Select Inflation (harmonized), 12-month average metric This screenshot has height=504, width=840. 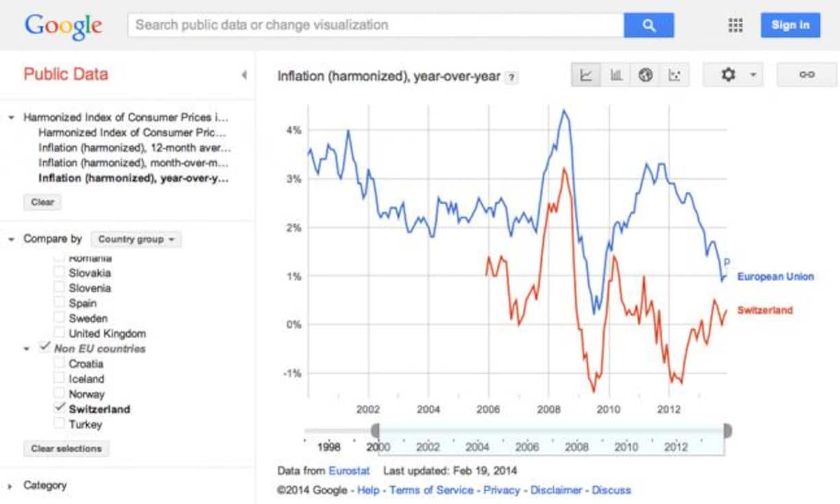(x=134, y=148)
